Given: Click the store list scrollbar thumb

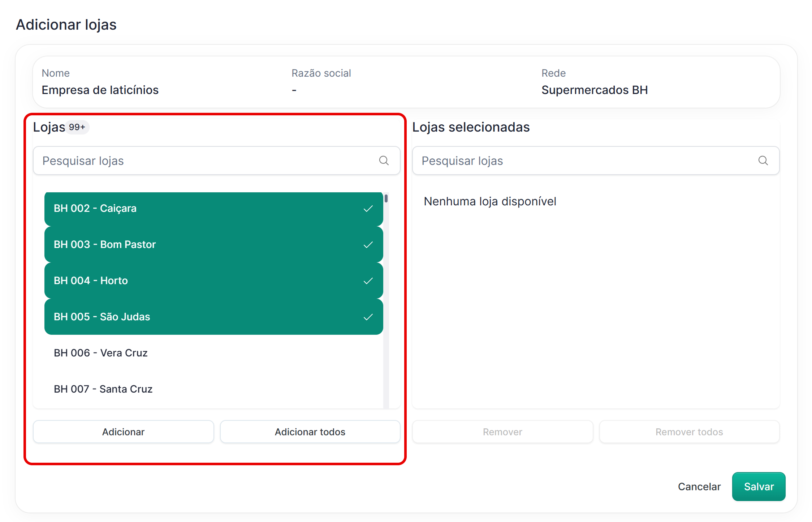Looking at the screenshot, I should tap(386, 198).
